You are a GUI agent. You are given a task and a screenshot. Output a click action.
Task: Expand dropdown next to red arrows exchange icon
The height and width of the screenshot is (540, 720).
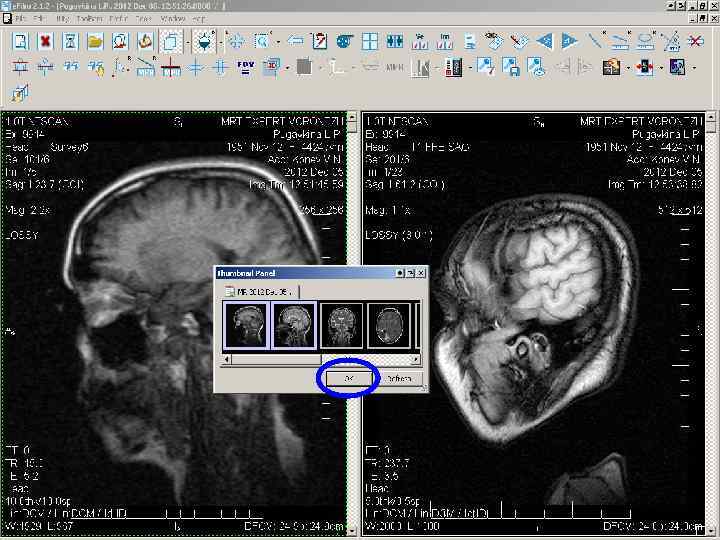click(661, 68)
